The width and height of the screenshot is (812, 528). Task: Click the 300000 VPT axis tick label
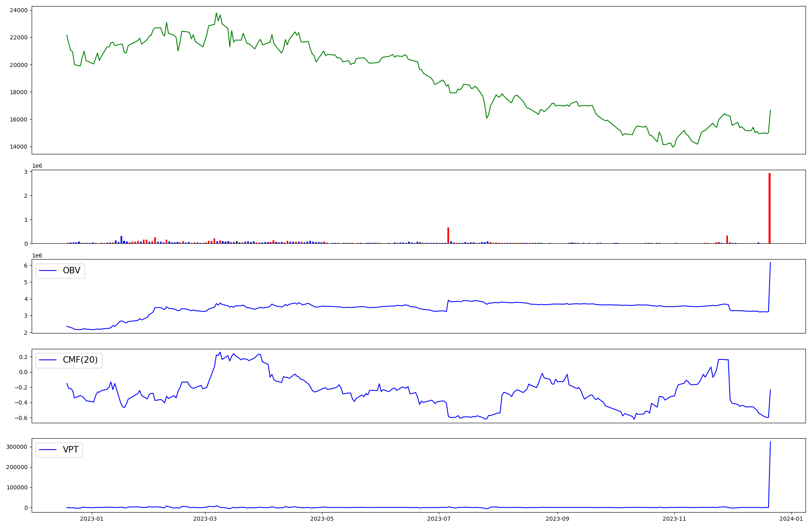[x=17, y=447]
